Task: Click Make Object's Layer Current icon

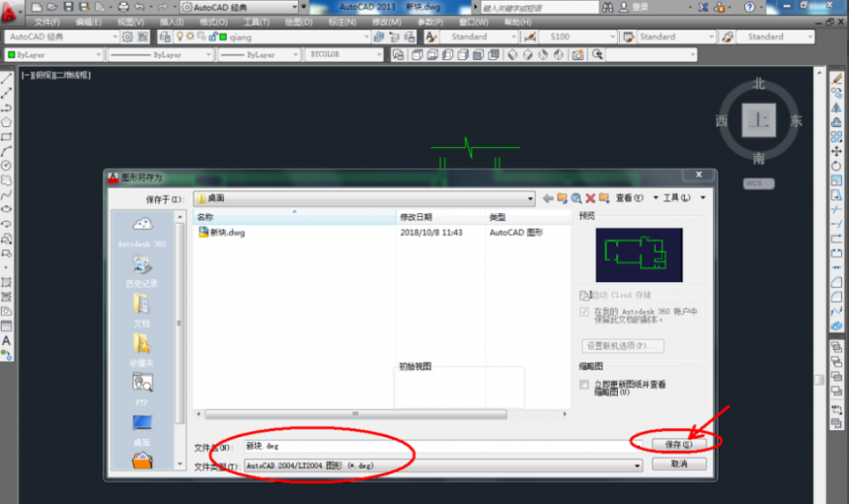Action: pyautogui.click(x=378, y=36)
